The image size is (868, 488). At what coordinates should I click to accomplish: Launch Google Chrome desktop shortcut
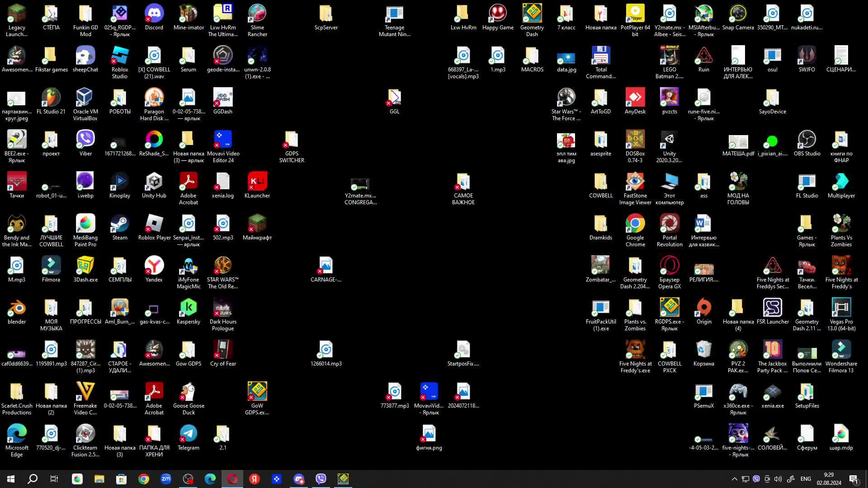click(x=635, y=230)
